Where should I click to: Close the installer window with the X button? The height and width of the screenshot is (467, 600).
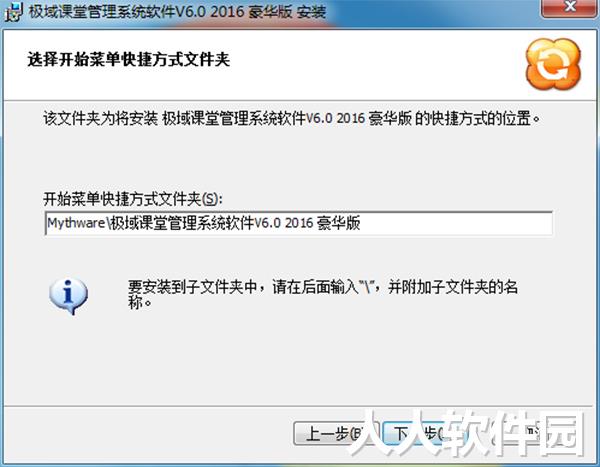point(570,7)
